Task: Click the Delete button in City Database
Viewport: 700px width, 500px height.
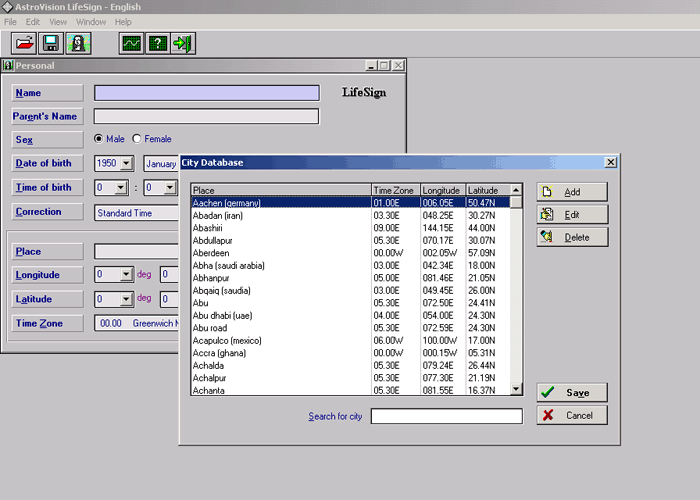Action: pos(572,238)
